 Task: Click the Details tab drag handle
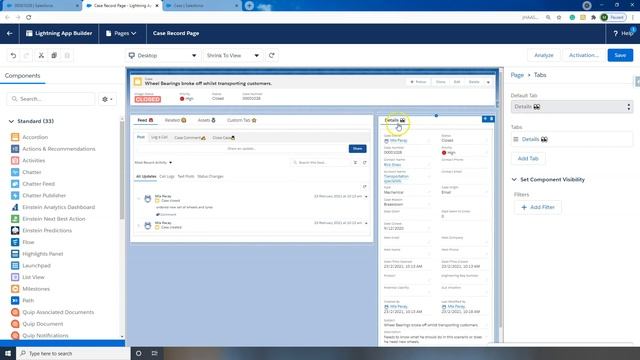coord(516,139)
